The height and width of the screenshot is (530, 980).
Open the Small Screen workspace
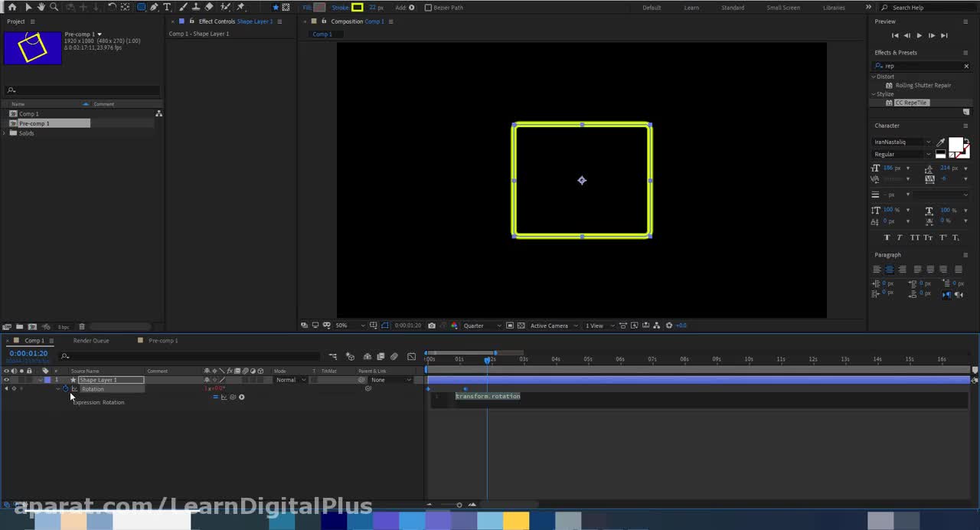click(x=782, y=8)
